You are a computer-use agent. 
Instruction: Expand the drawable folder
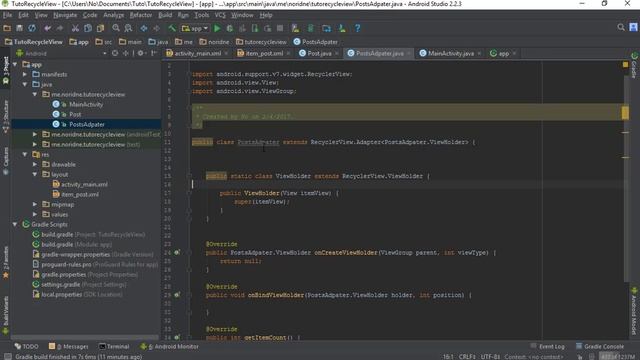[35, 164]
